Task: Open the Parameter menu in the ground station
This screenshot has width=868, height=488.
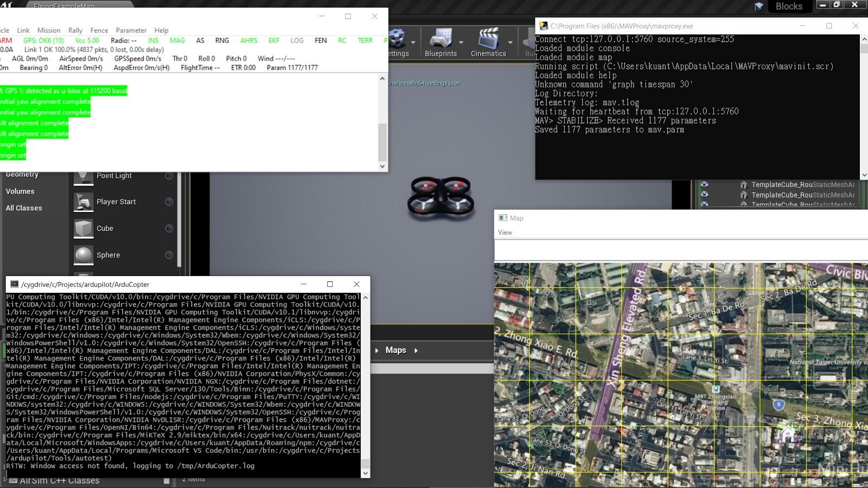Action: (131, 30)
